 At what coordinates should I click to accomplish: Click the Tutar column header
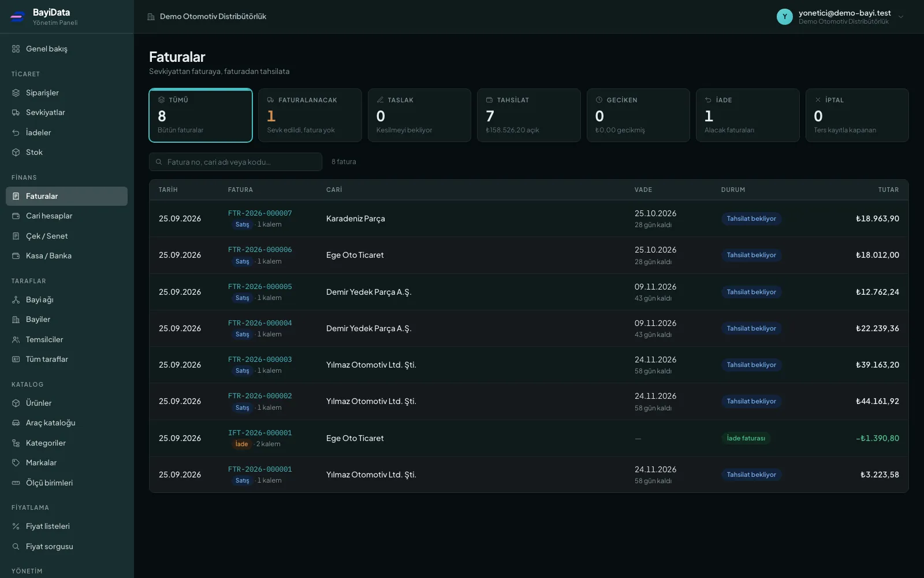(x=888, y=190)
